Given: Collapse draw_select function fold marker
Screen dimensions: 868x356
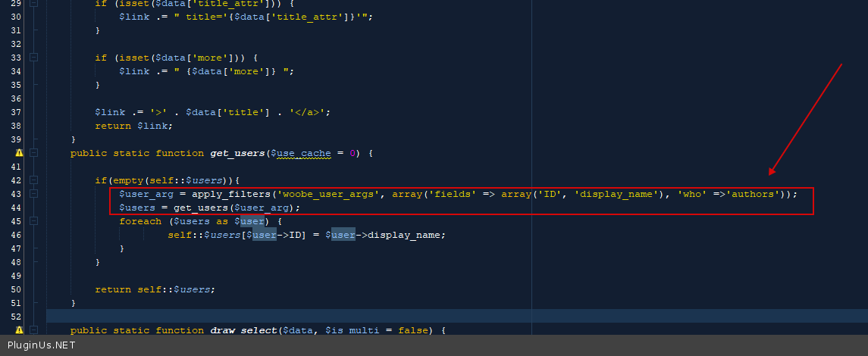Looking at the screenshot, I should pos(33,330).
